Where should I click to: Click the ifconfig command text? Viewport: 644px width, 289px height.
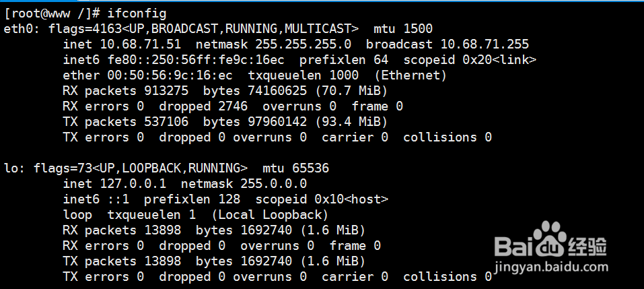[x=137, y=13]
